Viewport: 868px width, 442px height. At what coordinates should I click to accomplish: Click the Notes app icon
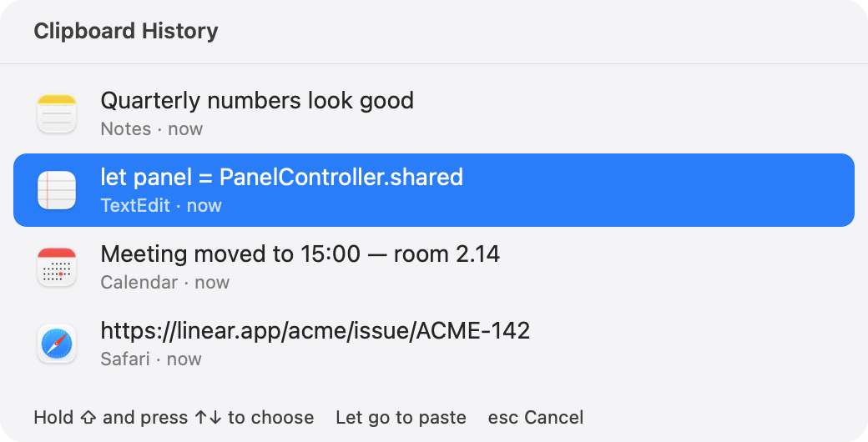(57, 114)
